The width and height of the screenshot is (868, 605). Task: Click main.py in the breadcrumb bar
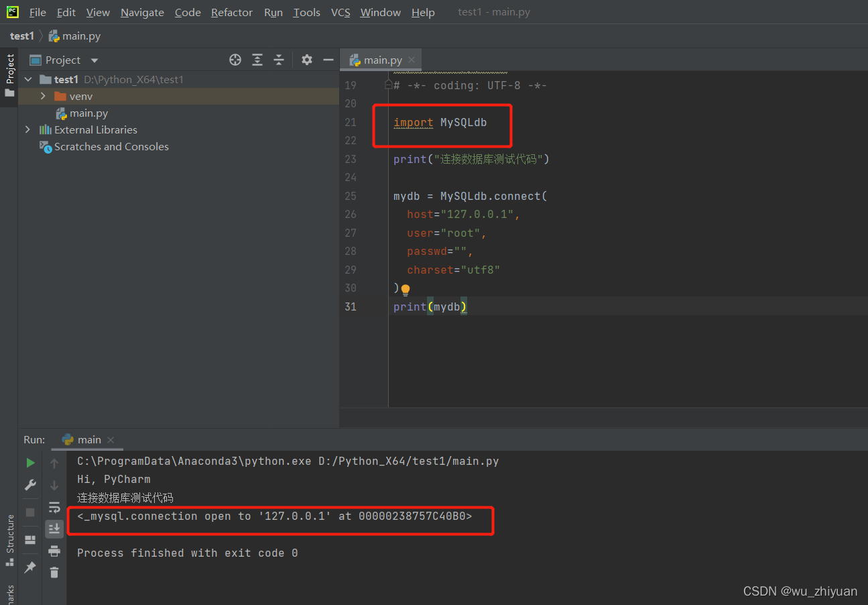point(74,36)
